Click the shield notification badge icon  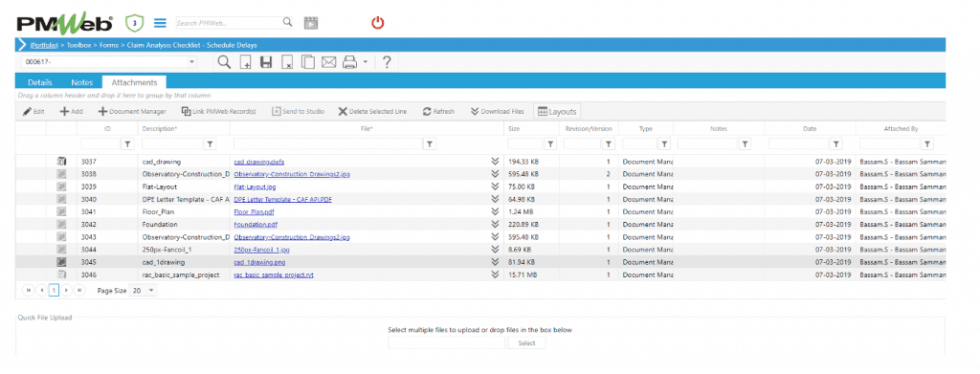pyautogui.click(x=134, y=24)
